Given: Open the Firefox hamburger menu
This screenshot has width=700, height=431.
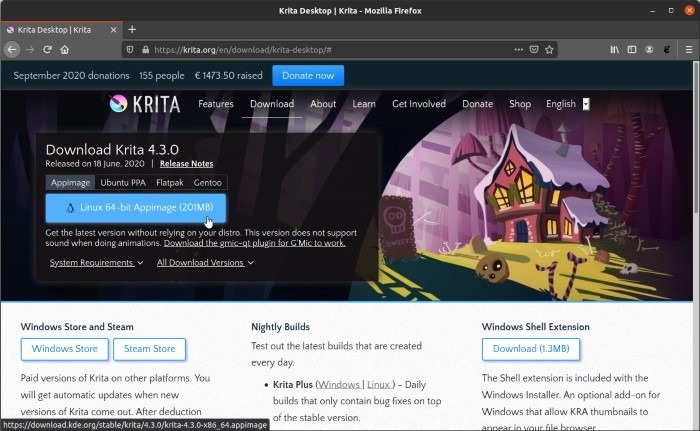Looking at the screenshot, I should 687,49.
